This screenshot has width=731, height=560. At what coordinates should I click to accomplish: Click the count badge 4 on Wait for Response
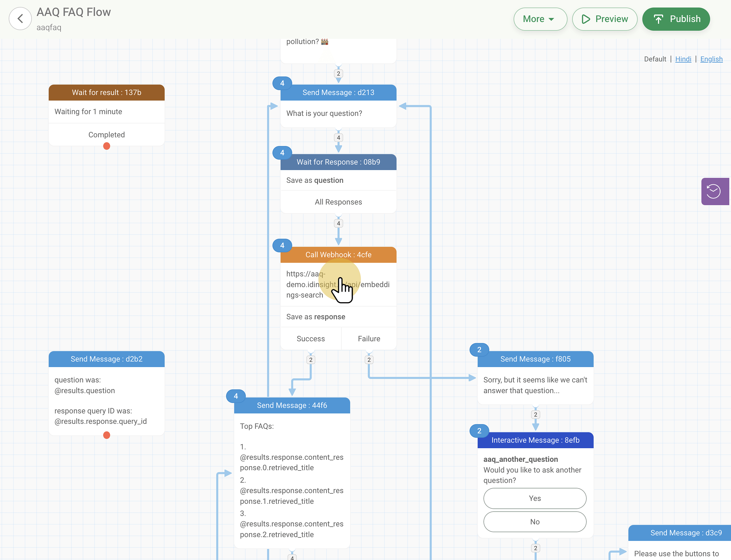click(x=282, y=153)
